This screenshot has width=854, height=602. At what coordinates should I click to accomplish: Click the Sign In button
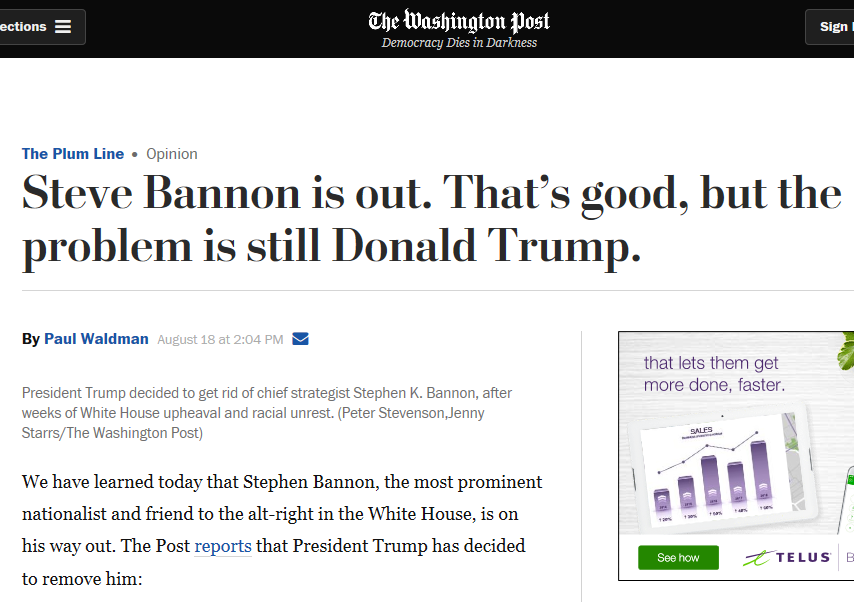click(829, 27)
